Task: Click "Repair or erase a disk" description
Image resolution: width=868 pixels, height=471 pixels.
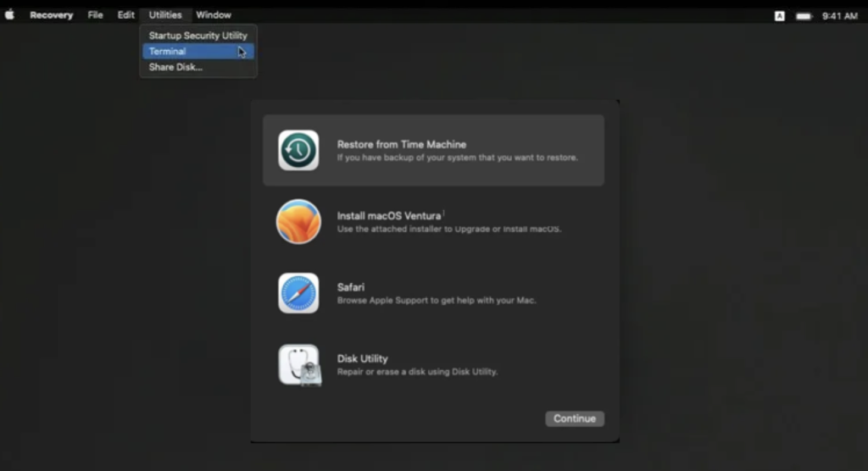Action: tap(417, 372)
